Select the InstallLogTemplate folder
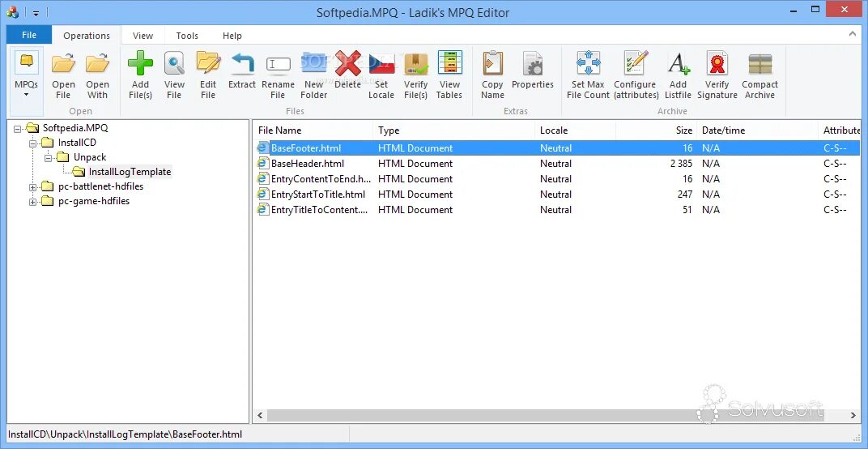This screenshot has height=449, width=868. click(x=130, y=172)
